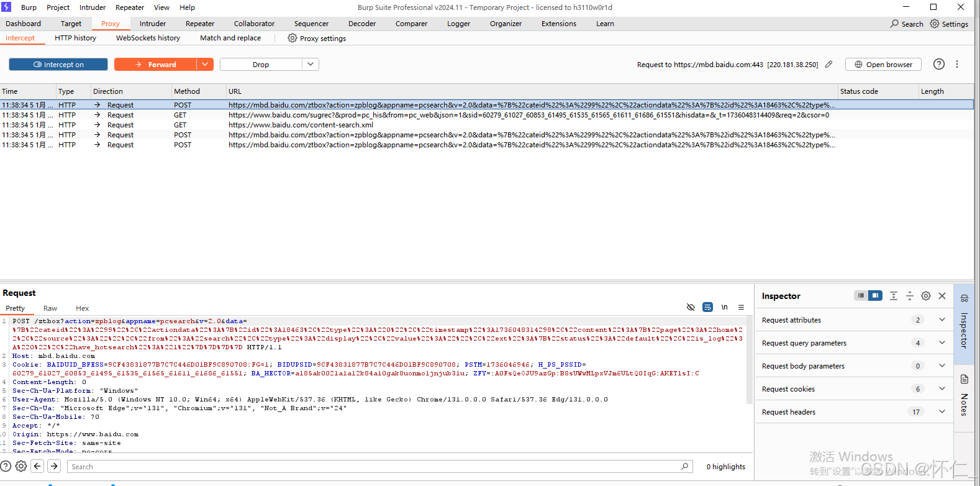Sort by the Method column header
Screen dimensions: 980x486
pyautogui.click(x=198, y=91)
